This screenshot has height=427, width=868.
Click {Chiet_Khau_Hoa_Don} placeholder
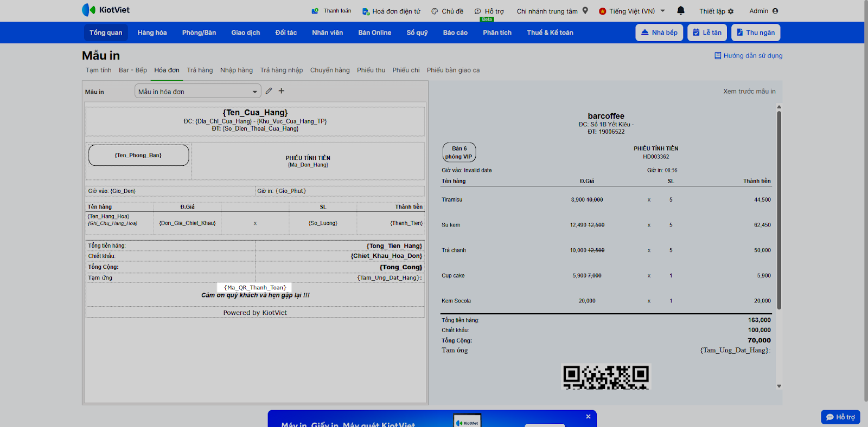(386, 256)
